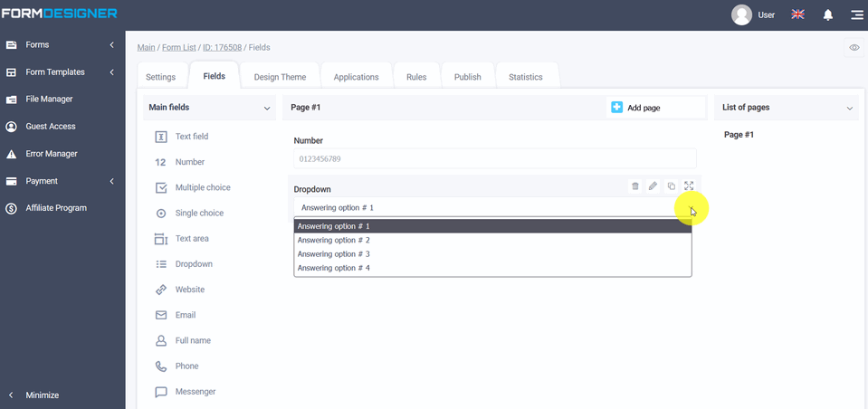Click the user avatar icon
The width and height of the screenshot is (868, 409).
point(741,14)
